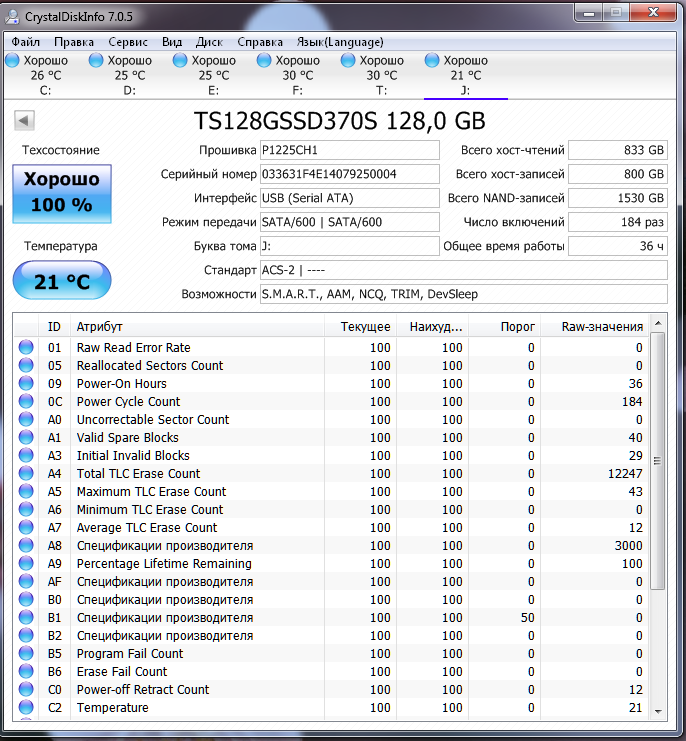The image size is (686, 741).
Task: Click the Число включений value 184 раз
Action: pyautogui.click(x=617, y=222)
